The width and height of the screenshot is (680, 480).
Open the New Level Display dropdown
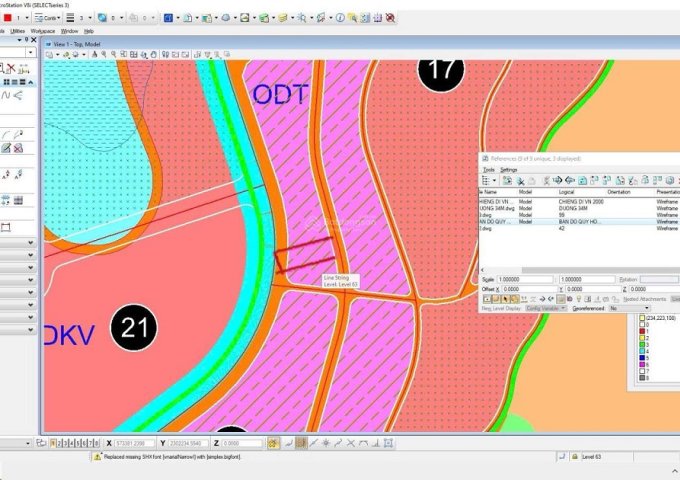pos(546,308)
